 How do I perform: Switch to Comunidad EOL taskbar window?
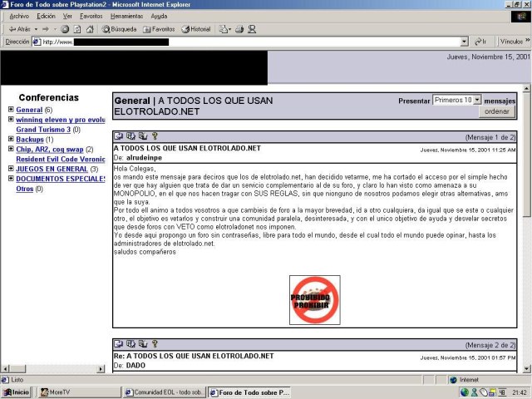click(163, 392)
